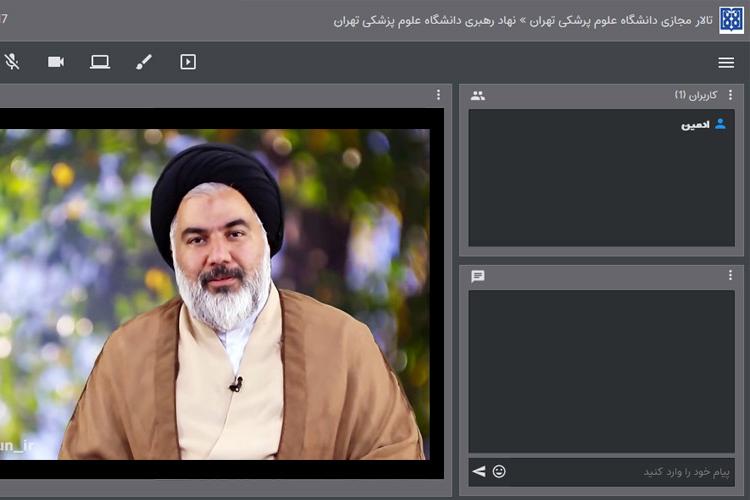Open the نهاد رهبری دانشگاه علوم پزشکی تهران breadcrumb
Screen dimensions: 750x500
(x=424, y=20)
